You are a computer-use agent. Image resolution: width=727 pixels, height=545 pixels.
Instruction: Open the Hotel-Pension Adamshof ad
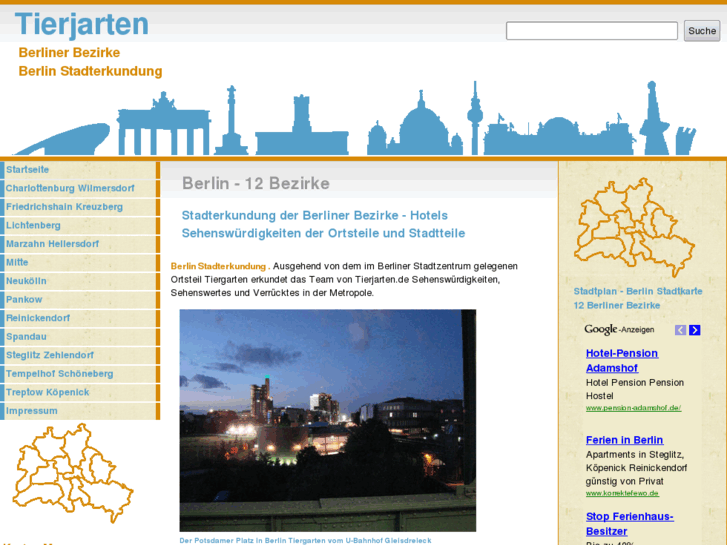(622, 360)
